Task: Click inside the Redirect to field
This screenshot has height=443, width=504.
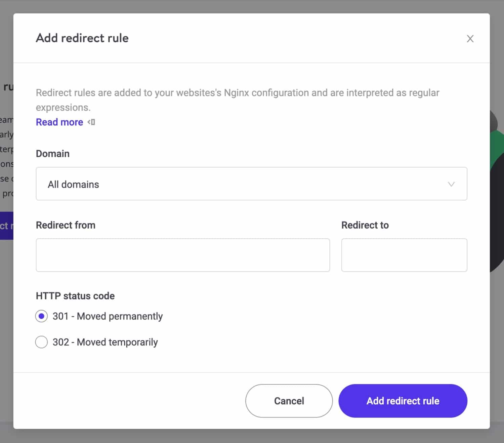Action: (404, 255)
